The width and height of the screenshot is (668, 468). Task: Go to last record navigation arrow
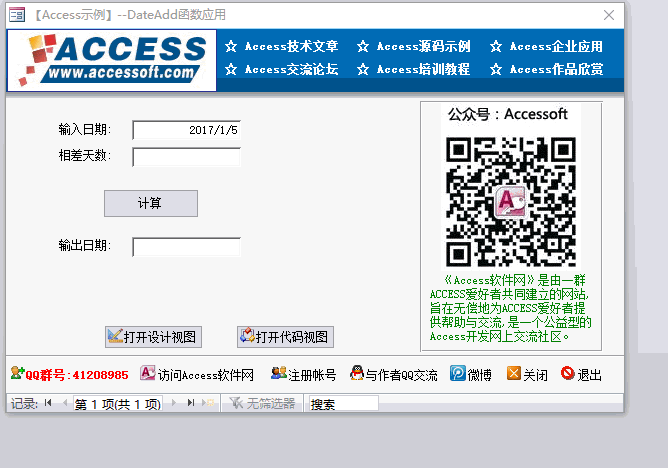coord(191,402)
